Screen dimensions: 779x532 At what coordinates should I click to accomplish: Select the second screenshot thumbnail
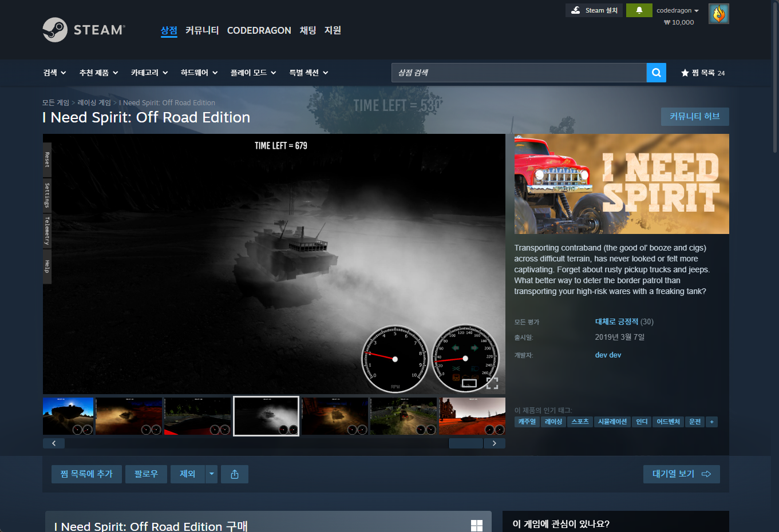point(129,416)
